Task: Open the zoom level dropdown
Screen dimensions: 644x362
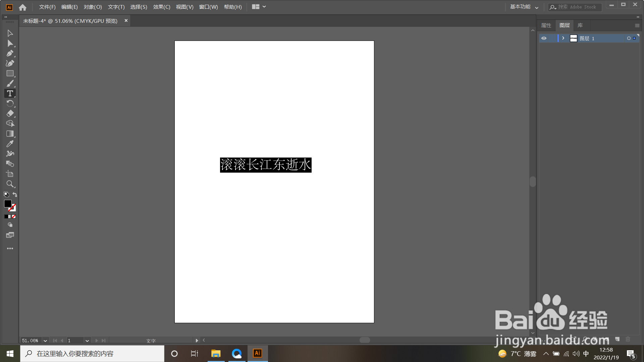Action: coord(45,341)
